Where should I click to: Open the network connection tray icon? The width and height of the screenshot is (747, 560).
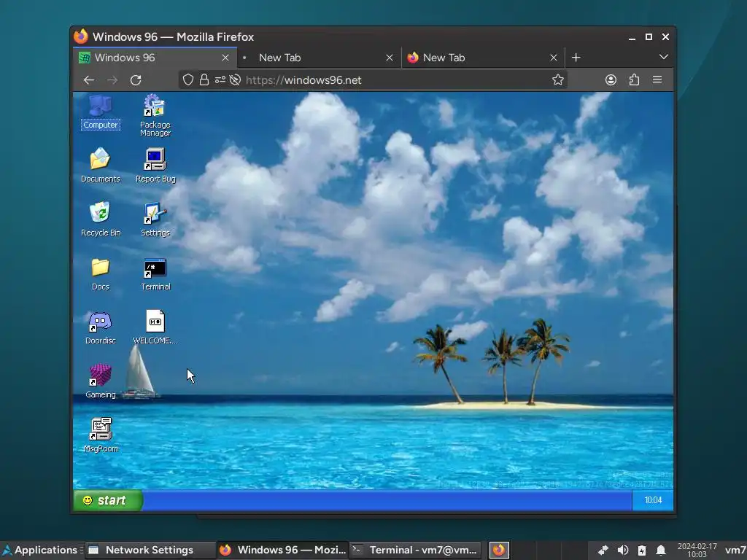(x=603, y=551)
